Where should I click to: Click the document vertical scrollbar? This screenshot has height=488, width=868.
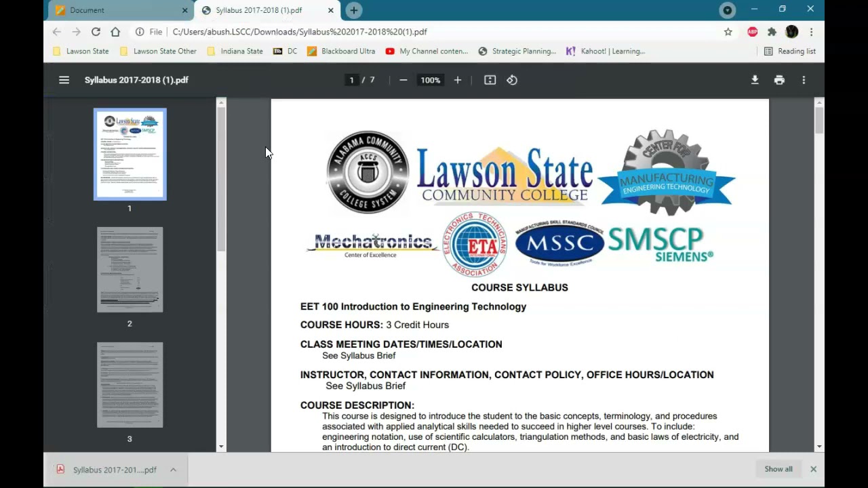tap(819, 121)
